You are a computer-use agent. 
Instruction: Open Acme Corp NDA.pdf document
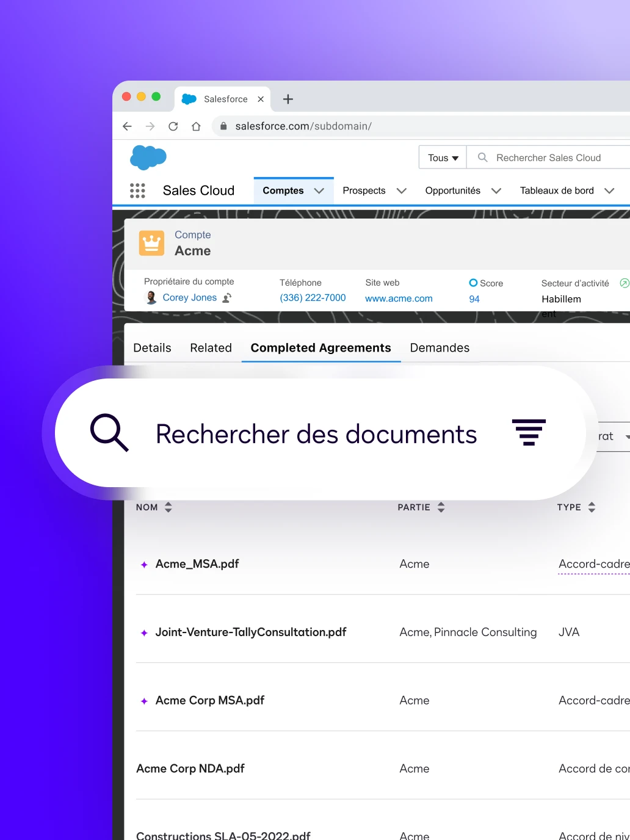pos(190,769)
